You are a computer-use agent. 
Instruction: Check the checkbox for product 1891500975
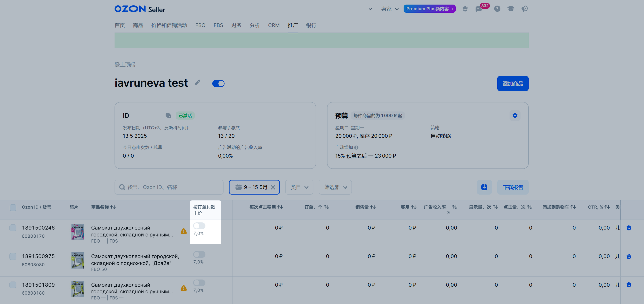(x=13, y=256)
